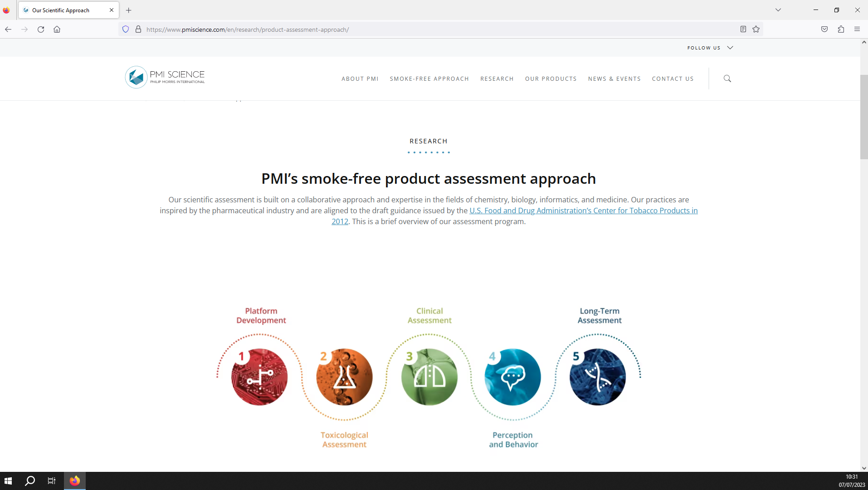Click the PMI Science logo

pyautogui.click(x=165, y=77)
